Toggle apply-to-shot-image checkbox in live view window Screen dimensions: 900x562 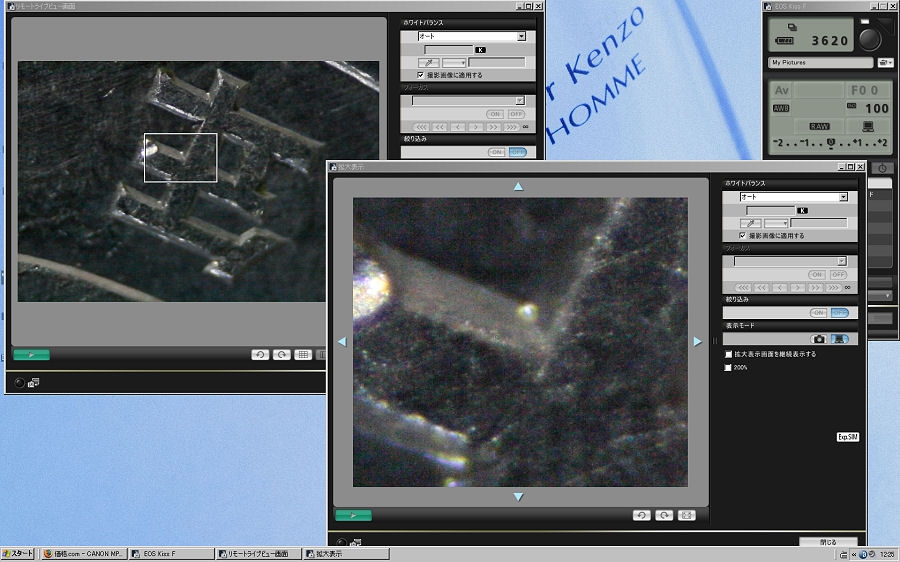click(420, 75)
